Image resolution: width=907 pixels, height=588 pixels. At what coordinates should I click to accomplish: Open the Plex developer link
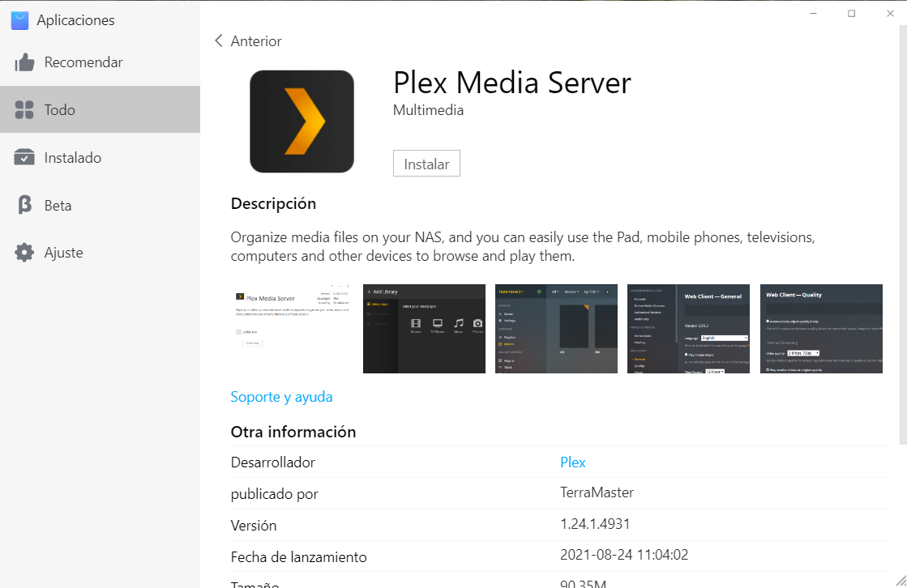click(x=573, y=462)
